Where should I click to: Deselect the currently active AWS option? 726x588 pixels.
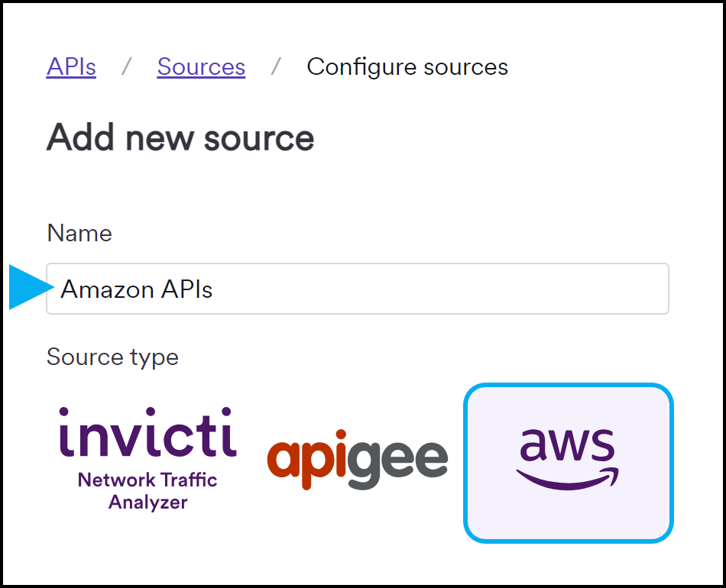coord(569,462)
